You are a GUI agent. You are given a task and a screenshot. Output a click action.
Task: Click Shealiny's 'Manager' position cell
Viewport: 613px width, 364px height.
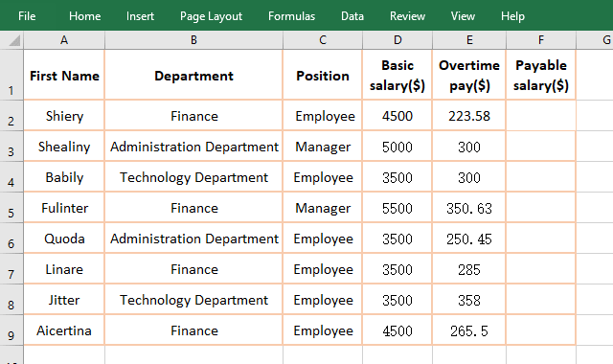(323, 147)
